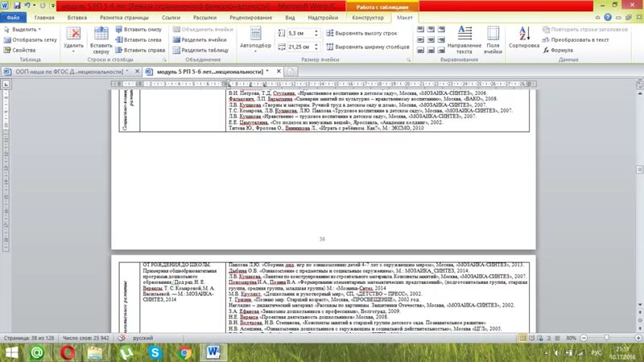Click Вставить снизу button
Screen dimensions: 644x362
pyautogui.click(x=138, y=30)
